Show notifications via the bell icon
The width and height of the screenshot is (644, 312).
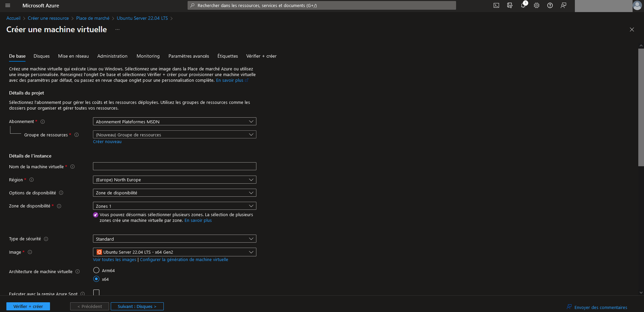(523, 5)
